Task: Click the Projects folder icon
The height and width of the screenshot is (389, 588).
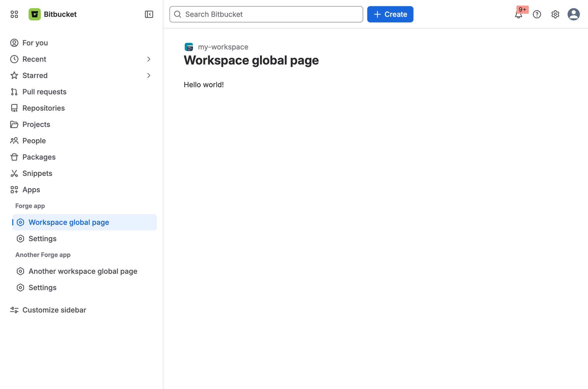Action: pyautogui.click(x=14, y=124)
